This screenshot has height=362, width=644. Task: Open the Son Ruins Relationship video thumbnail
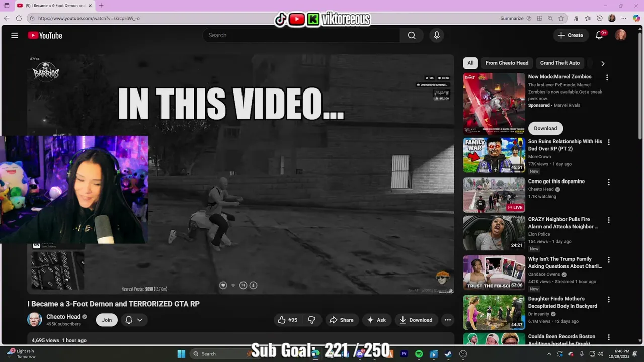(x=494, y=155)
